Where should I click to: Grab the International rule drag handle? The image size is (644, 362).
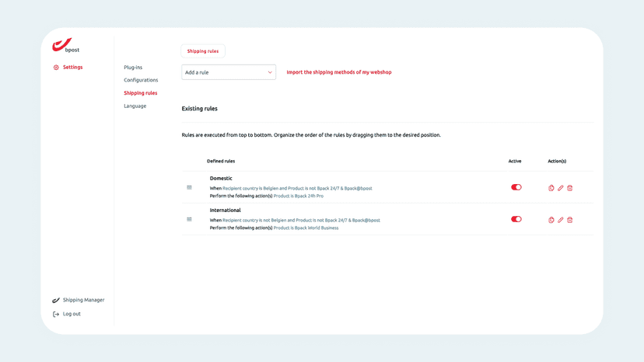pyautogui.click(x=189, y=220)
